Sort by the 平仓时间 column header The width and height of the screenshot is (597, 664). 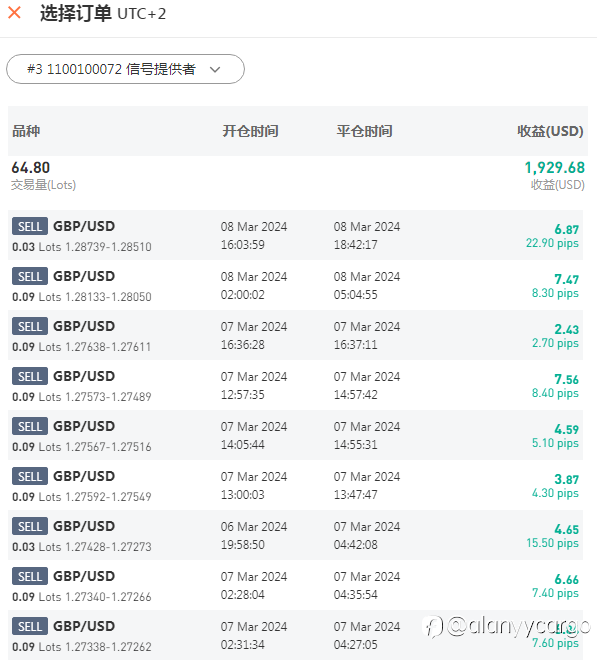[364, 131]
